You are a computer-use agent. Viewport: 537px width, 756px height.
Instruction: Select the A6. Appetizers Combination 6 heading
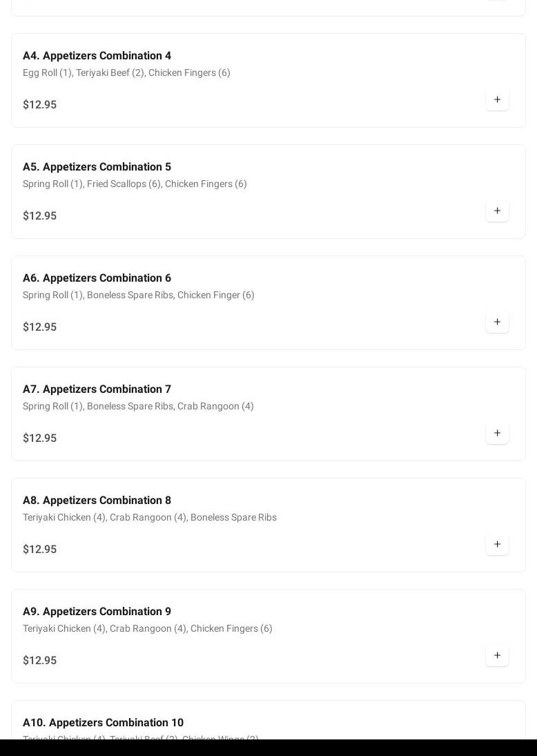tap(97, 278)
